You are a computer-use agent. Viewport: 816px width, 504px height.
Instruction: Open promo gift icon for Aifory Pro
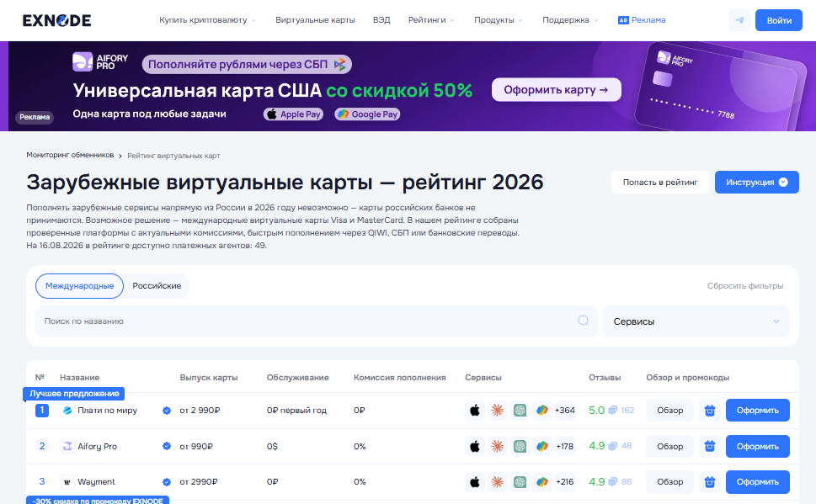point(709,446)
